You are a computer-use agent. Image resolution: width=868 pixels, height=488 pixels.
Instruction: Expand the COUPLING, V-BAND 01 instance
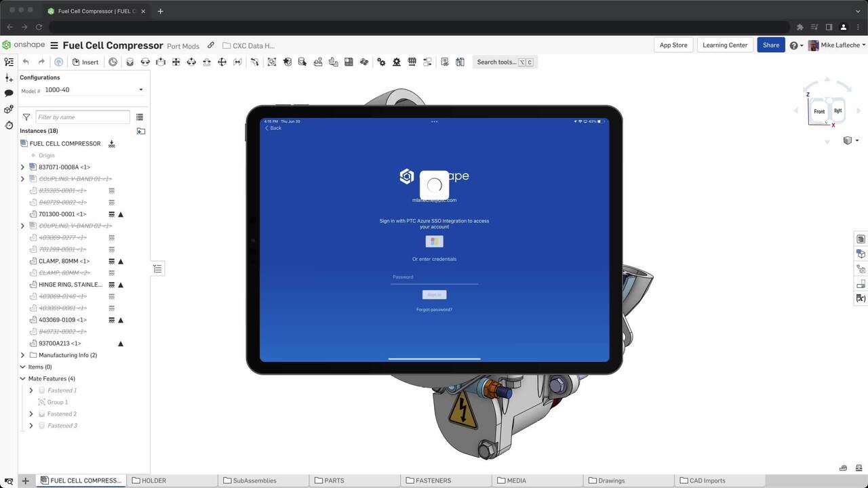pyautogui.click(x=22, y=179)
